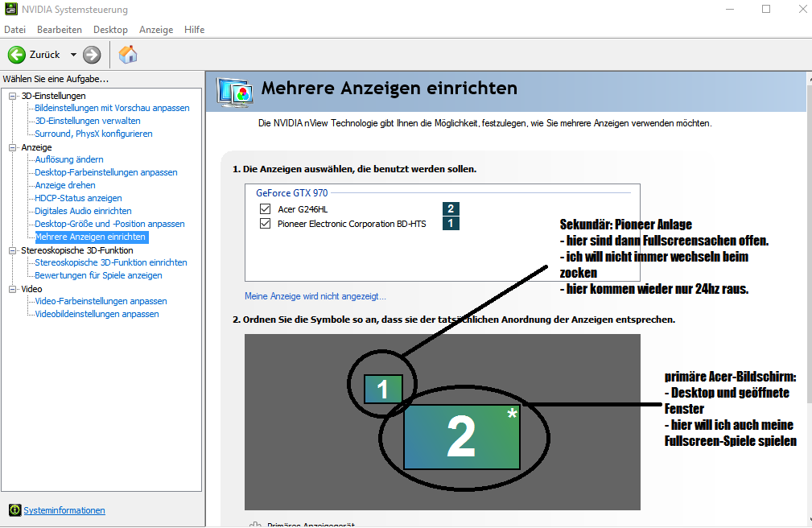Click the GeForce GTX 970 group label
Viewport: 812px width, 528px height.
coord(291,192)
